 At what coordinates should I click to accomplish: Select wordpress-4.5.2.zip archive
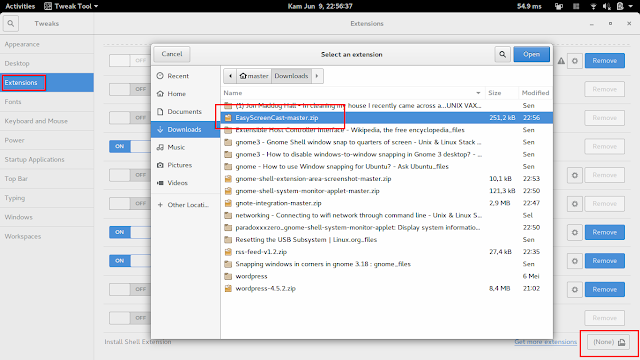click(387, 289)
